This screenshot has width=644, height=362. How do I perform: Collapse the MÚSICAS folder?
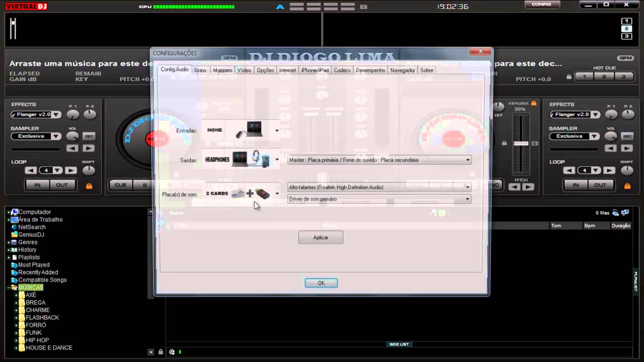[x=9, y=288]
